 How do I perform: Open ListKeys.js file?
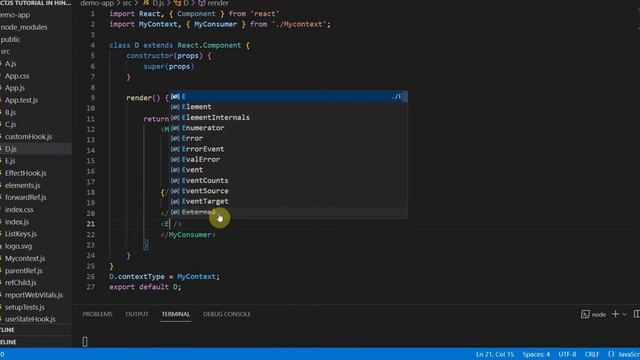tap(21, 234)
